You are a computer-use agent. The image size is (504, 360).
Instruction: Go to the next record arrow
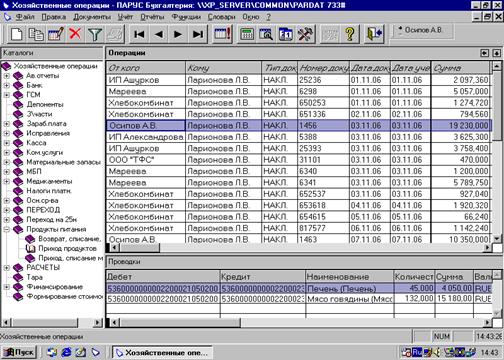(x=178, y=34)
